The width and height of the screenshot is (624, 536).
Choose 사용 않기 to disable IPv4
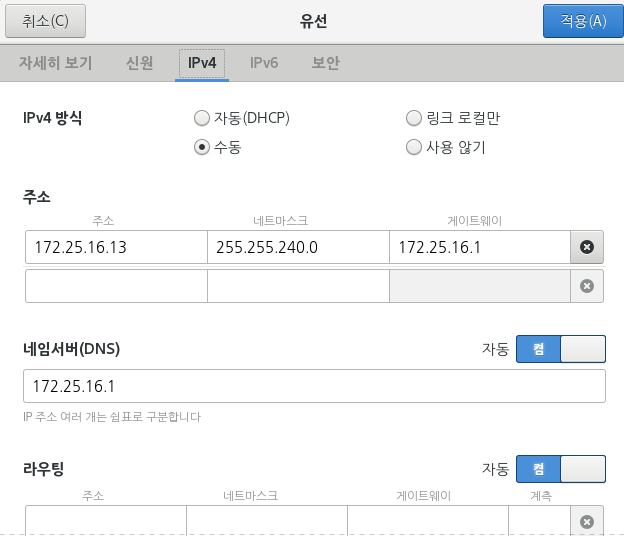[x=445, y=147]
